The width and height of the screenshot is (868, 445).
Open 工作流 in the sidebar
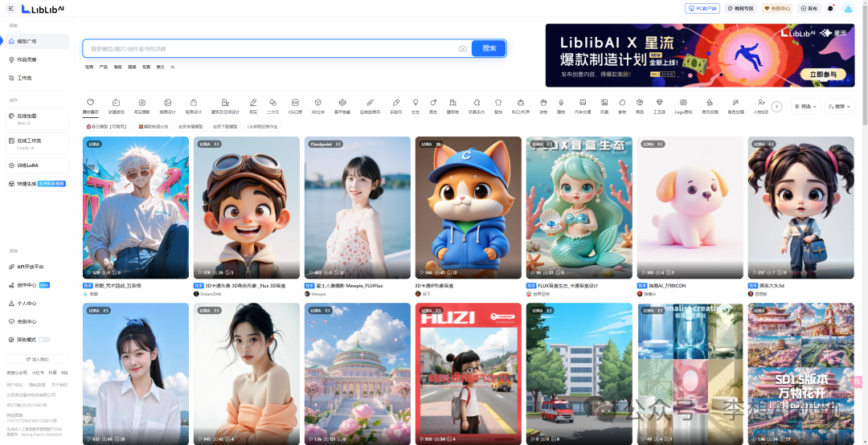[37, 78]
